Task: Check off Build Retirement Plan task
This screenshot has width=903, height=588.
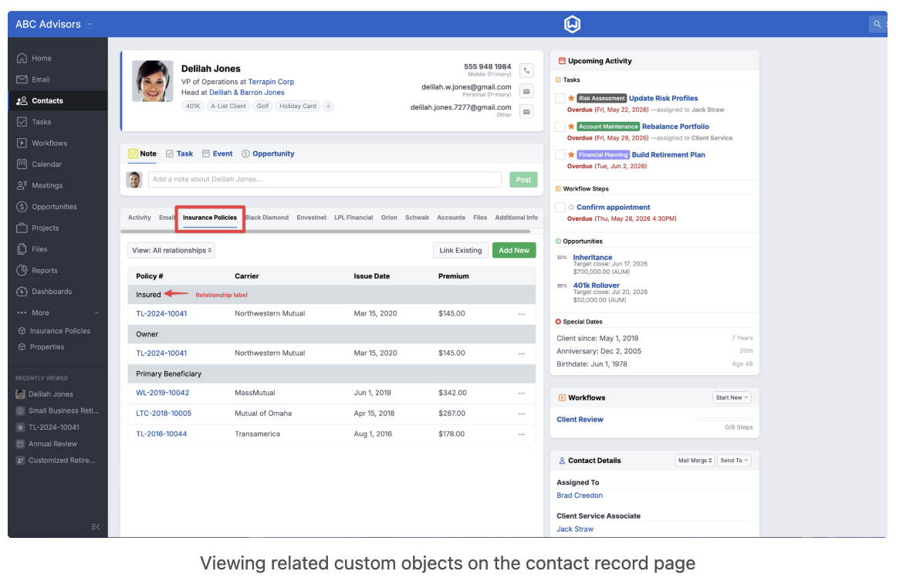Action: [560, 155]
